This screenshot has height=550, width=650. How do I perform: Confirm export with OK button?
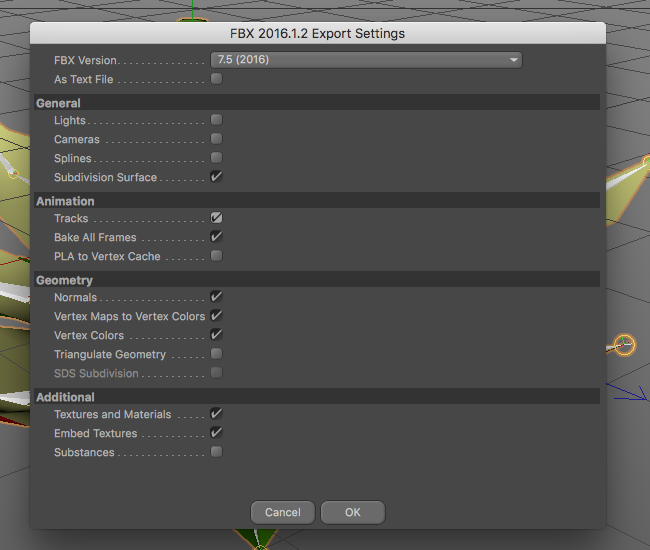[x=353, y=512]
